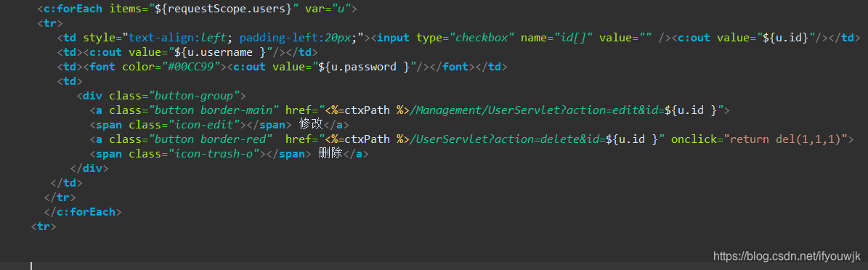Click the "${requestScope.users}" items value
This screenshot has width=868, height=270.
click(223, 9)
